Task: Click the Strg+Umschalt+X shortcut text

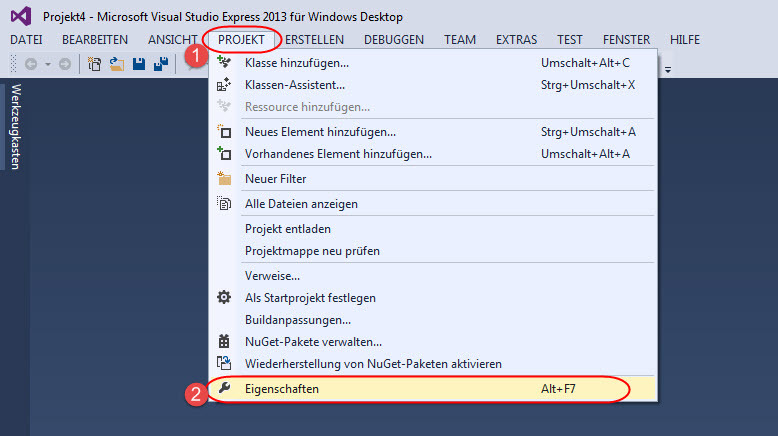Action: click(588, 85)
